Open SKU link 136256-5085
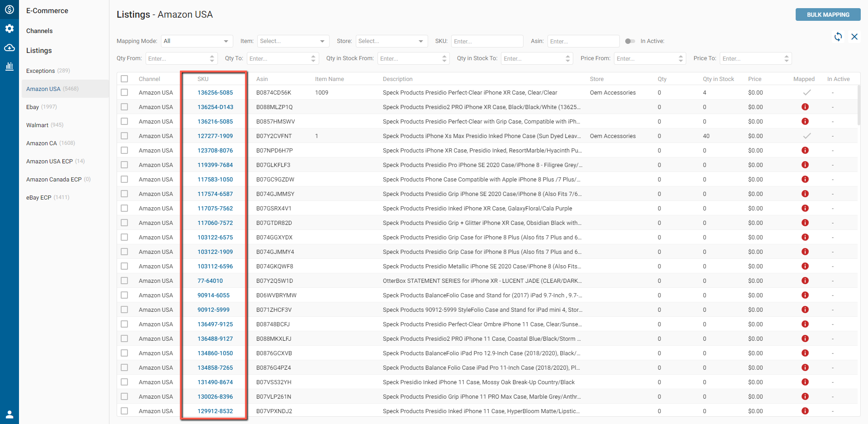 pos(215,92)
